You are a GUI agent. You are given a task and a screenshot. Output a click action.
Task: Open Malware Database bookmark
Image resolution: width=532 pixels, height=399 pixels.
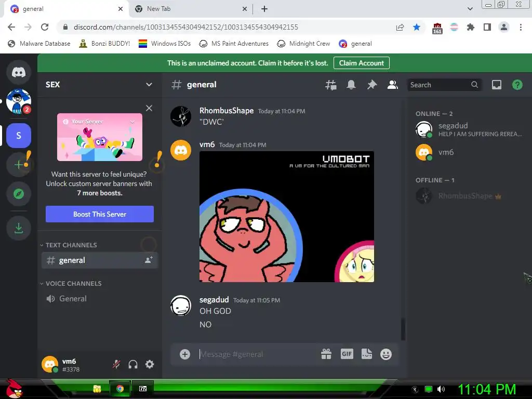(39, 44)
